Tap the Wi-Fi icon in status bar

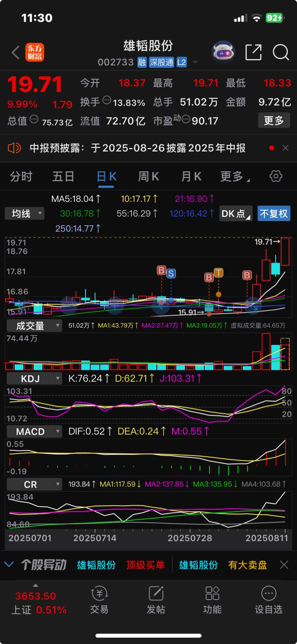(x=257, y=18)
